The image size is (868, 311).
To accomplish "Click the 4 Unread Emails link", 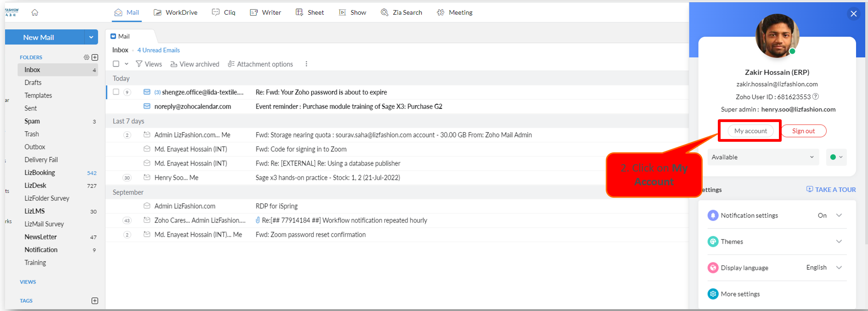I will pyautogui.click(x=158, y=50).
